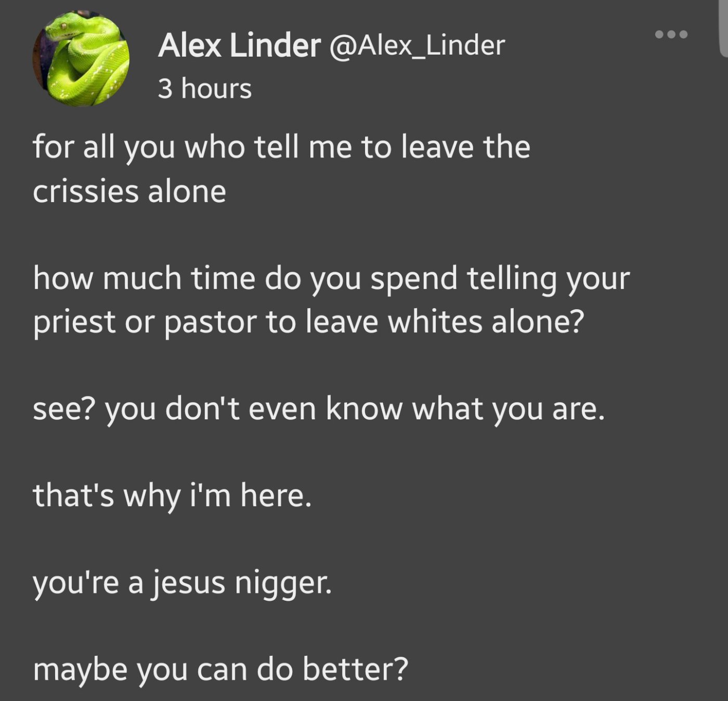Viewport: 728px width, 701px height.
Task: Open the bold Alex Linder display name
Action: click(239, 46)
